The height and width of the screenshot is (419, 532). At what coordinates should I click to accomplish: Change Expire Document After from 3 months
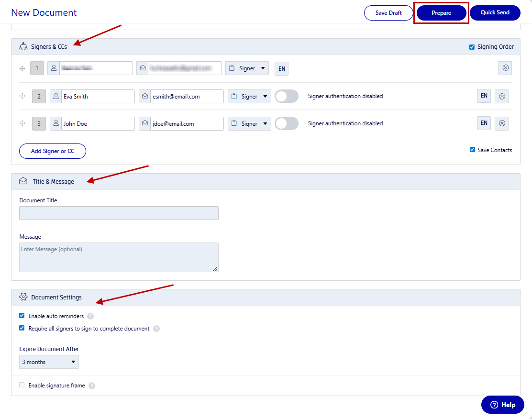coord(48,362)
